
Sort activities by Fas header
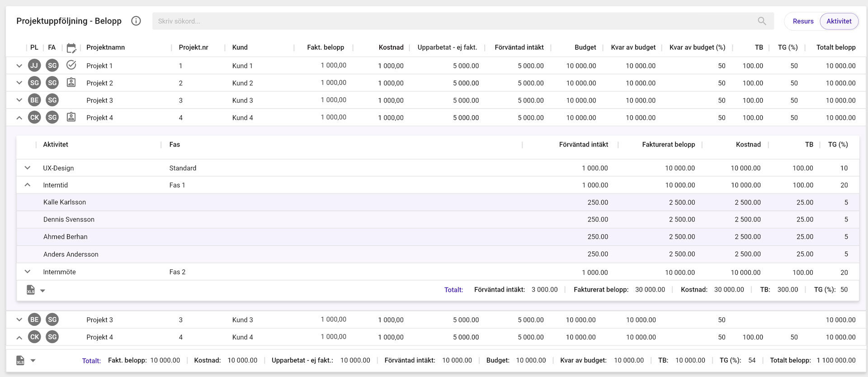(175, 145)
